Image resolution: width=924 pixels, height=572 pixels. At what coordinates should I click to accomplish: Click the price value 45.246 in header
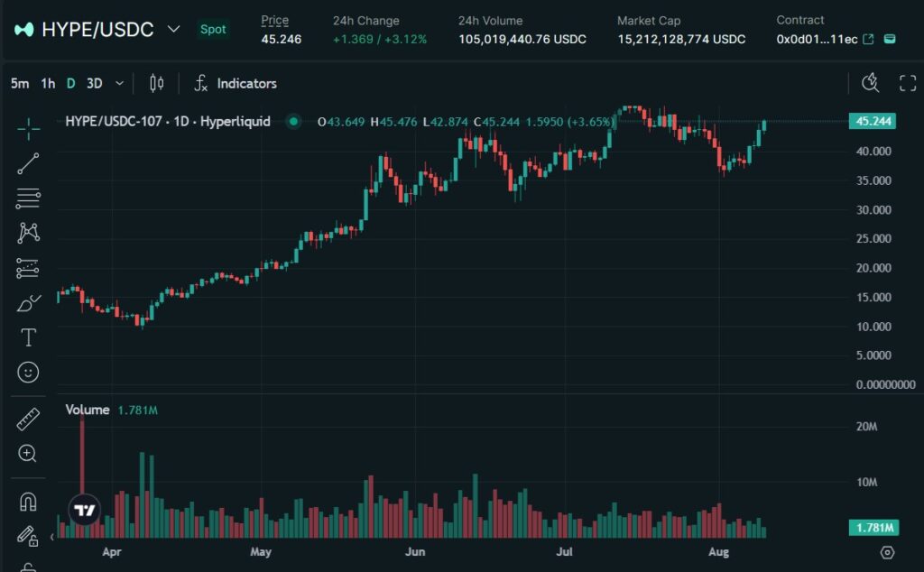[282, 39]
